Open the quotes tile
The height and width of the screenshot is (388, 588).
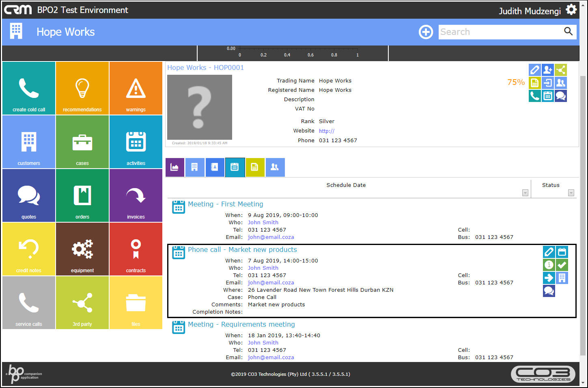click(29, 195)
